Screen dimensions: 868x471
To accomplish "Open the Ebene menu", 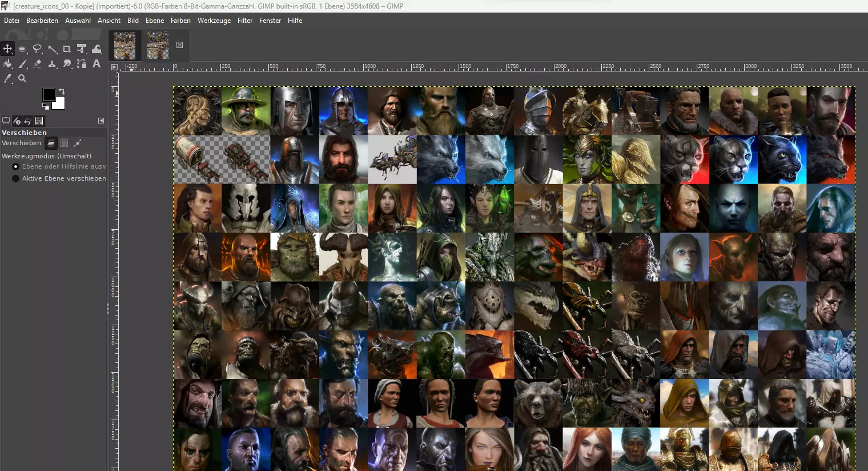I will pyautogui.click(x=154, y=21).
